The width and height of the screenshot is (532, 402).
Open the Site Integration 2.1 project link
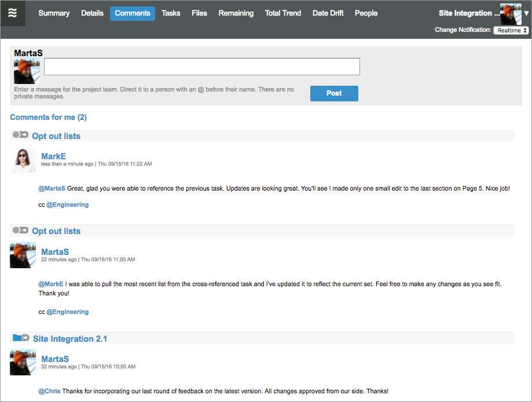click(x=70, y=339)
